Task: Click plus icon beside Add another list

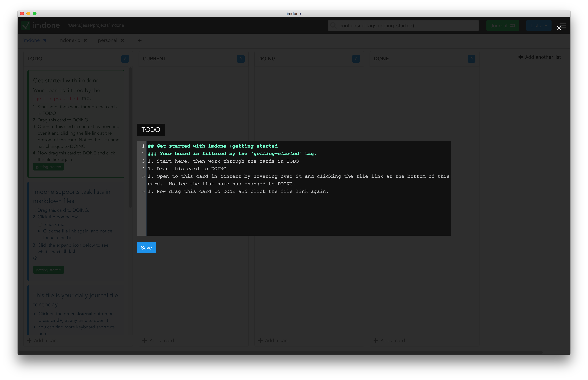Action: click(x=520, y=57)
